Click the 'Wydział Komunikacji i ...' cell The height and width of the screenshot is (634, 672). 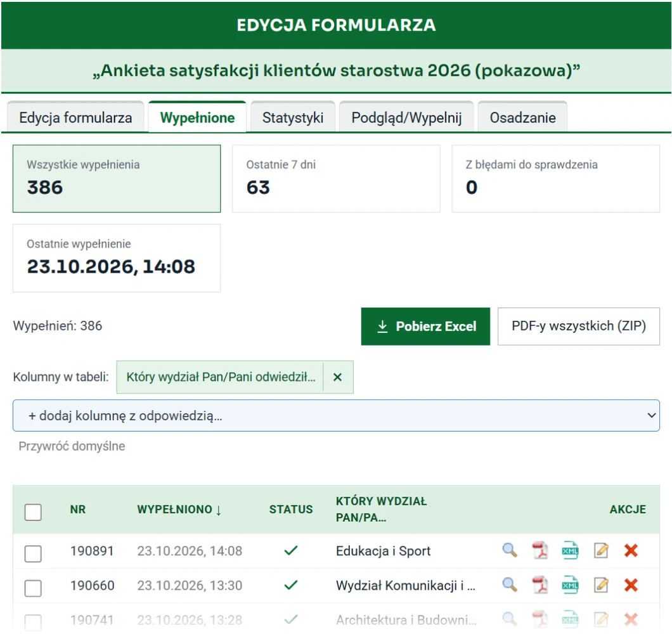[406, 586]
